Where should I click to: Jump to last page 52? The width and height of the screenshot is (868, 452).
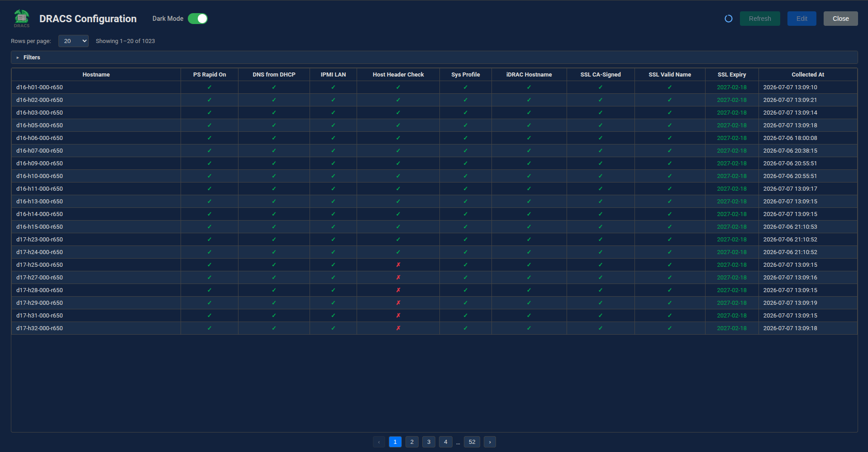(472, 442)
